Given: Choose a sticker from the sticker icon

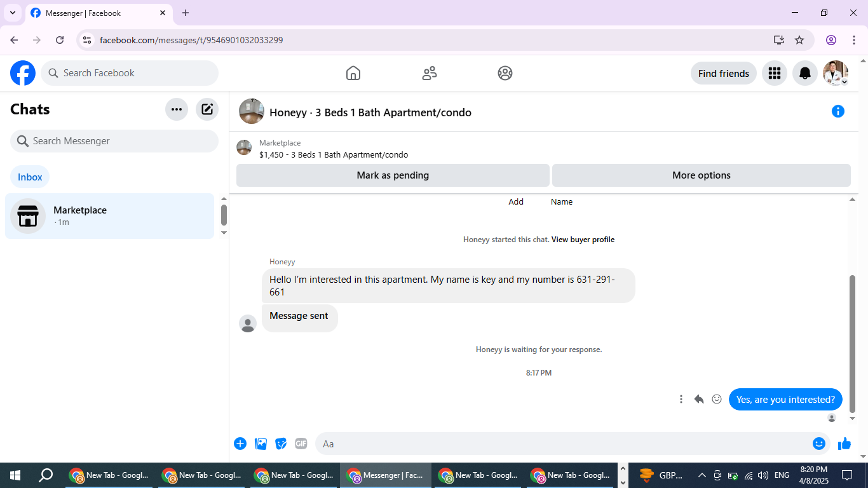Looking at the screenshot, I should pyautogui.click(x=281, y=444).
